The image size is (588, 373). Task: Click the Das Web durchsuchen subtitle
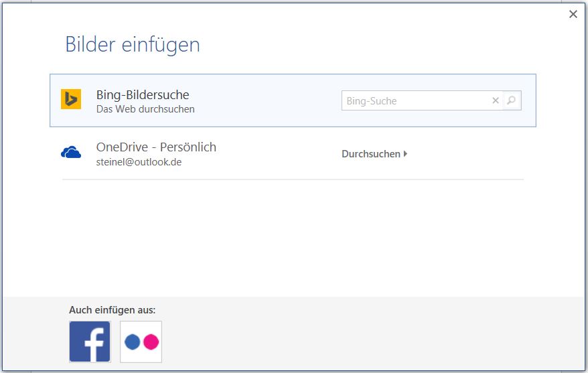click(145, 109)
